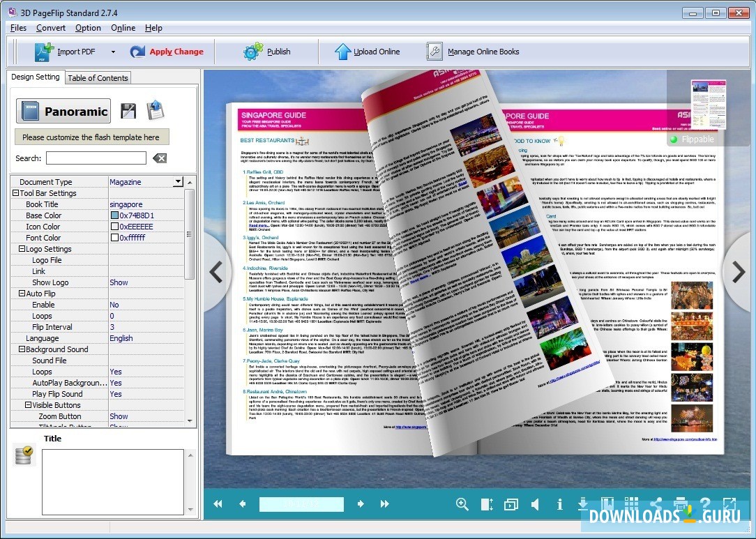Flip to next page with right side arrow
The height and width of the screenshot is (539, 756).
click(738, 273)
